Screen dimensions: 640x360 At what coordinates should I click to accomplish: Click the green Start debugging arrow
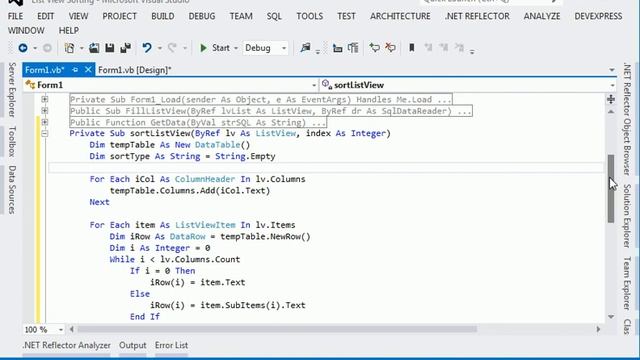(203, 48)
